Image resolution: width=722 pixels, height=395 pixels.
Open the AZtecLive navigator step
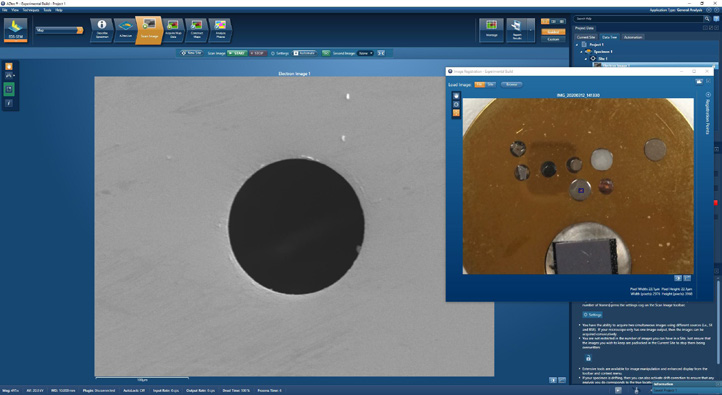point(126,30)
